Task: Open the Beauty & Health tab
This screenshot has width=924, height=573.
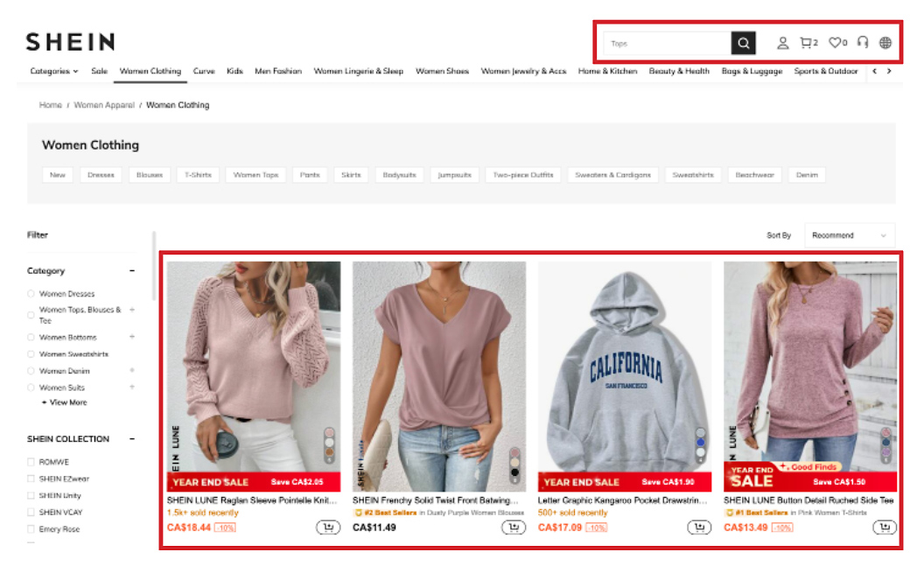Action: tap(679, 71)
